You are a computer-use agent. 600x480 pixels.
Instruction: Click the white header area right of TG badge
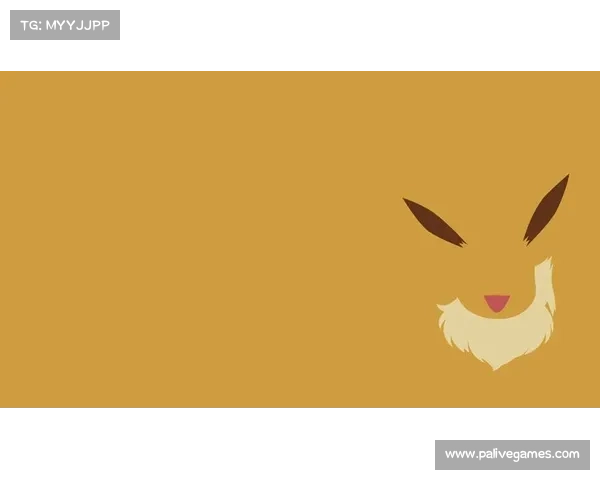pyautogui.click(x=350, y=30)
